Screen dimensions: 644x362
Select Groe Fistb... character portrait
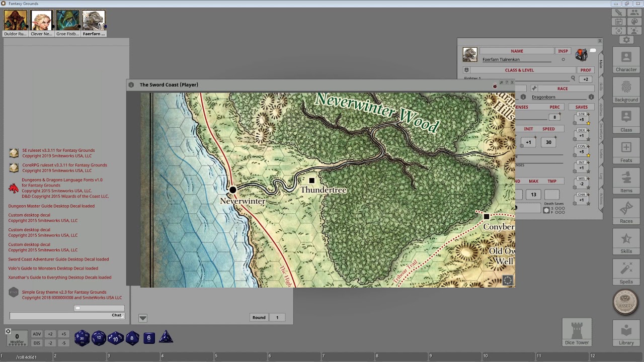pos(67,24)
